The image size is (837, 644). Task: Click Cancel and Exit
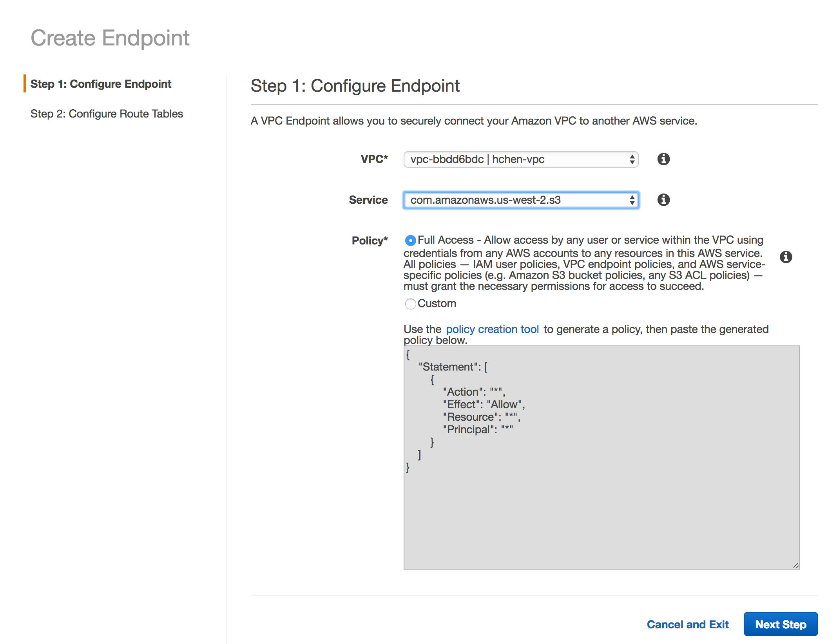(x=687, y=624)
